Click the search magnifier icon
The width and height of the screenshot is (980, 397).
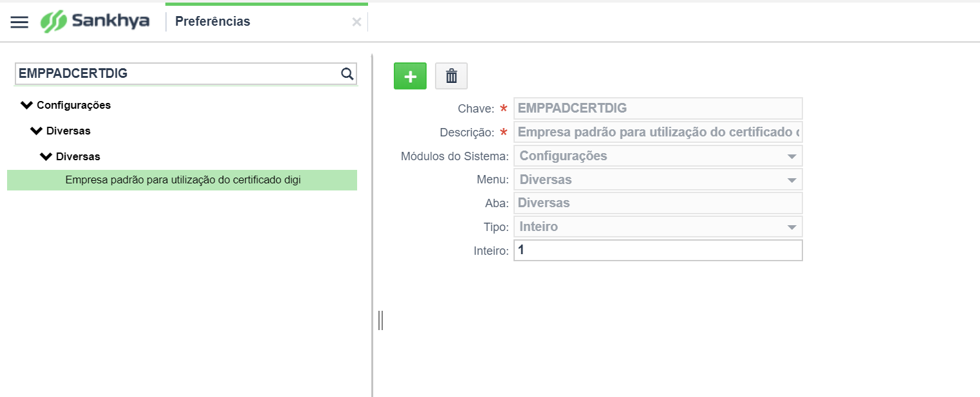click(347, 73)
